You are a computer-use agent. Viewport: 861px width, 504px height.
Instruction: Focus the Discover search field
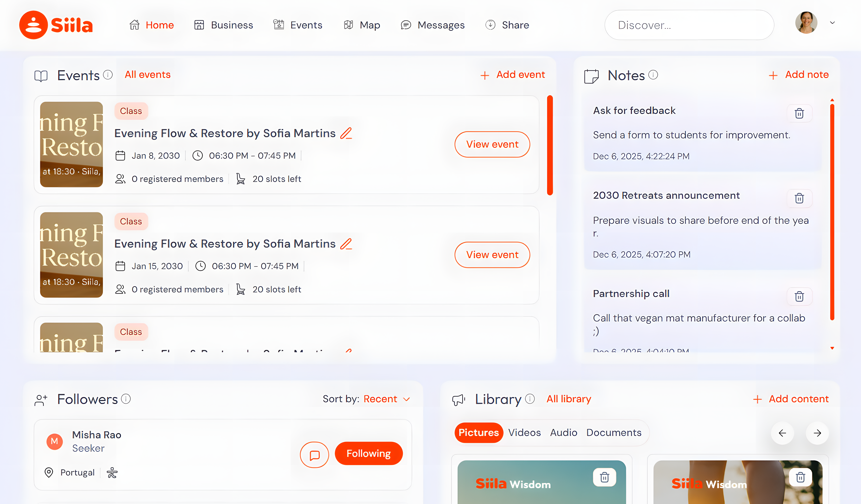[x=689, y=25]
